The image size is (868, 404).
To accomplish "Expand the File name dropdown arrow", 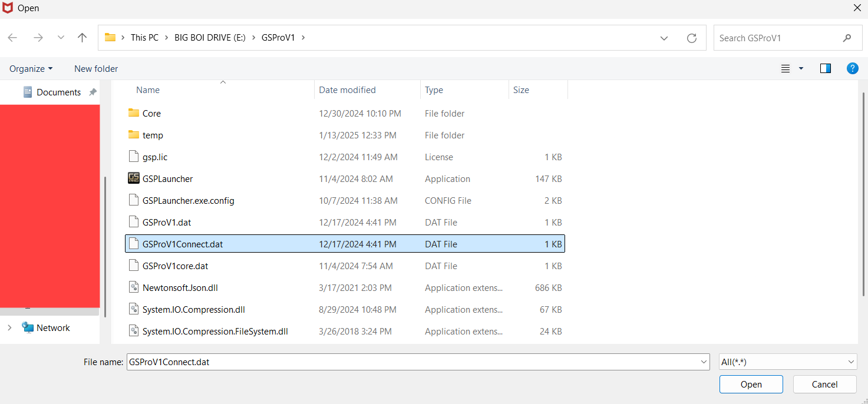I will point(704,362).
